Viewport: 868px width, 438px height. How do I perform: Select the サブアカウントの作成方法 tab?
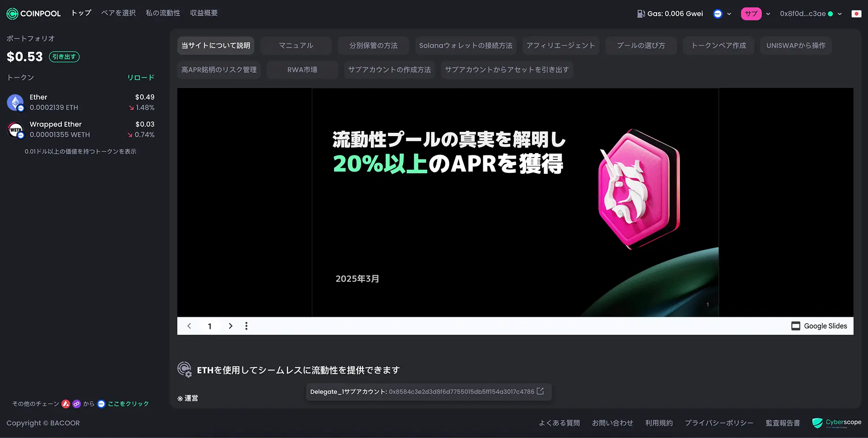coord(389,70)
